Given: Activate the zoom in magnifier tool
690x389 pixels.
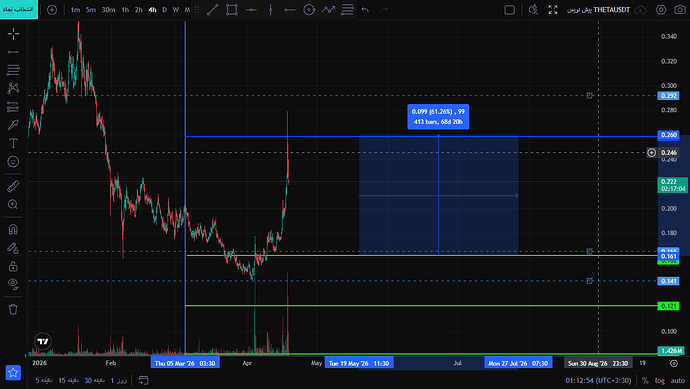Looking at the screenshot, I should [x=13, y=204].
